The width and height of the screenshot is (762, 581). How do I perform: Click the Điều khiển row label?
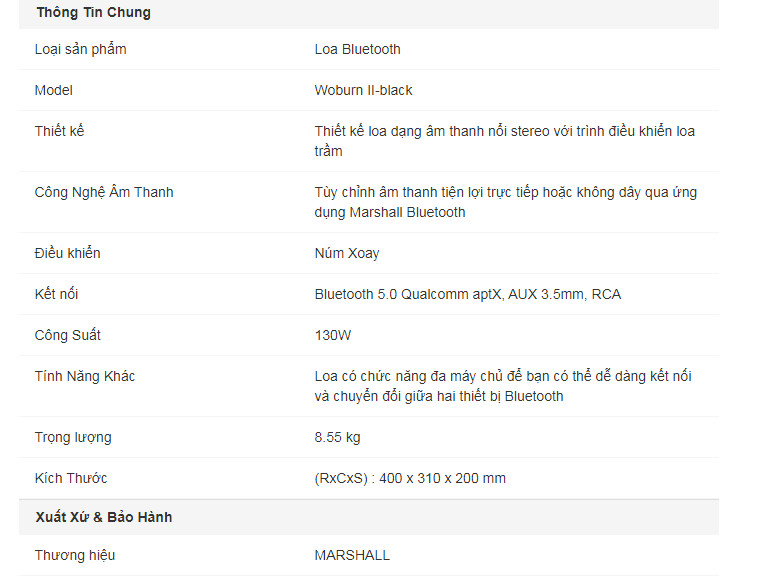(x=67, y=253)
